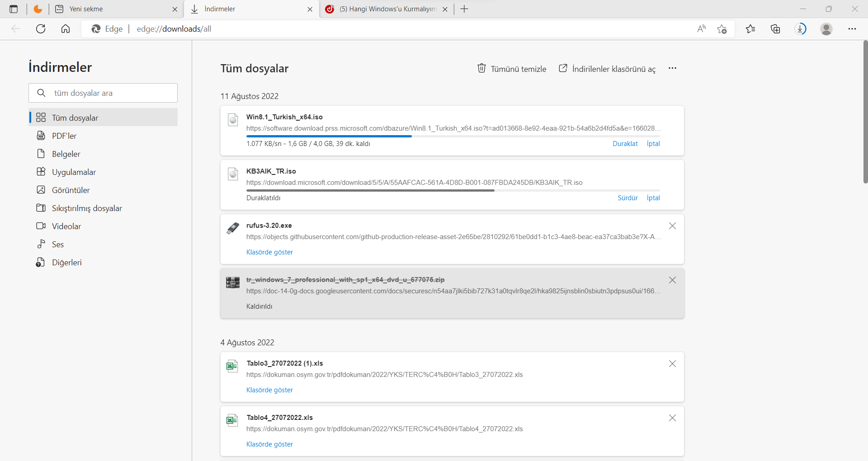
Task: Click the browser refresh icon
Action: [x=41, y=29]
